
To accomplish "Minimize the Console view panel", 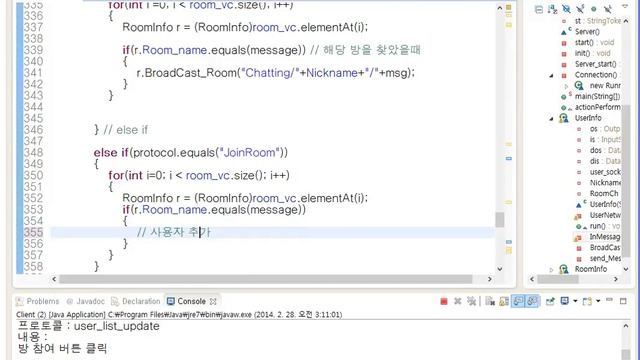I will pyautogui.click(x=609, y=300).
